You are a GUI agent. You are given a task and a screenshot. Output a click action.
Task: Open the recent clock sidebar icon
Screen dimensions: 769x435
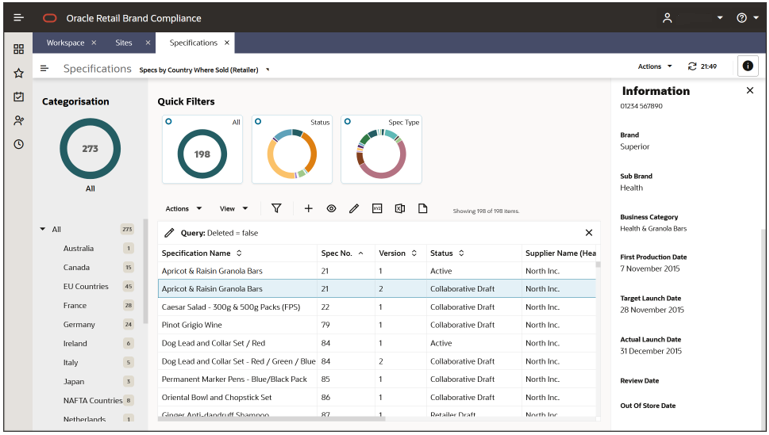[19, 144]
